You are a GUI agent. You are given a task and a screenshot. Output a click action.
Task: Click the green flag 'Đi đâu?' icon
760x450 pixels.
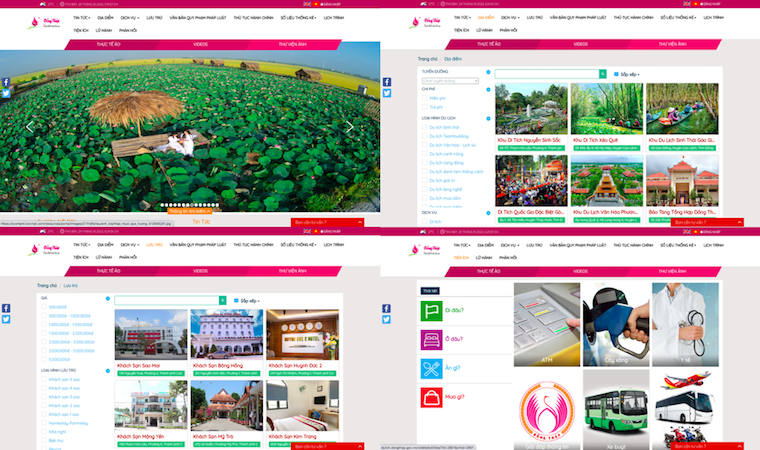(x=431, y=310)
